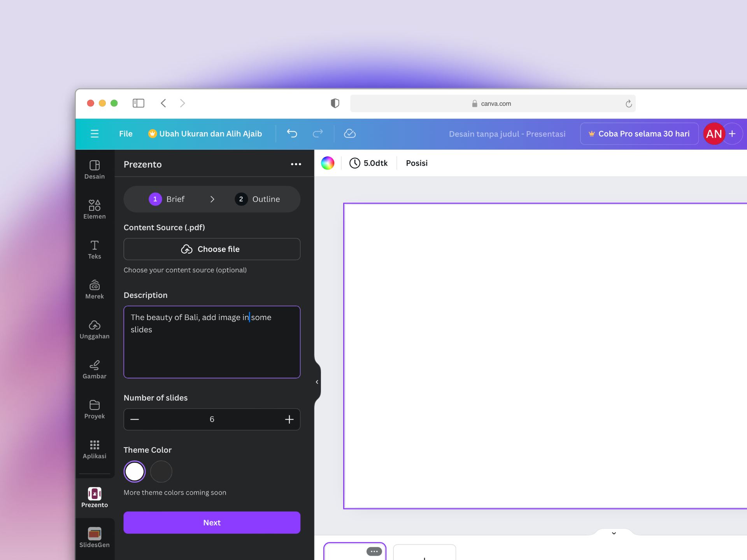This screenshot has width=747, height=560.
Task: Expand the page list chevron at bottom
Action: pos(614,533)
